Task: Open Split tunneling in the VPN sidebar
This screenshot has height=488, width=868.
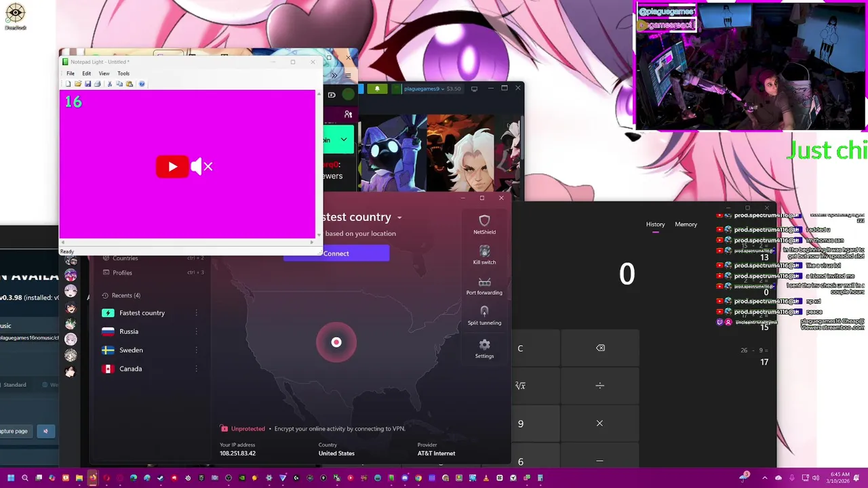Action: 484,316
